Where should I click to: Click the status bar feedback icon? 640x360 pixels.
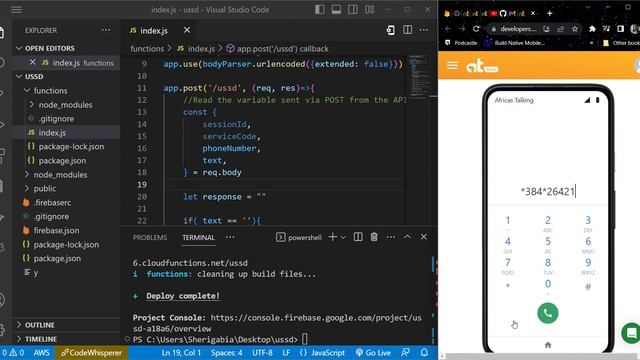pyautogui.click(x=405, y=353)
